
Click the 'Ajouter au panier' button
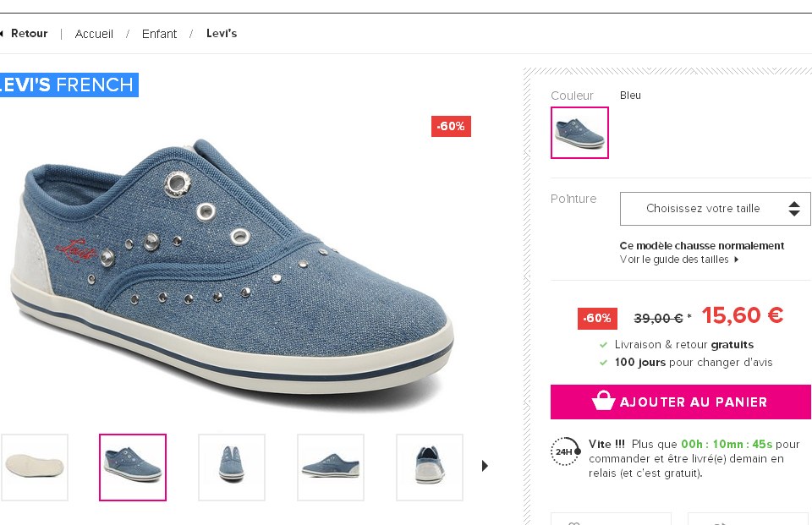click(680, 402)
